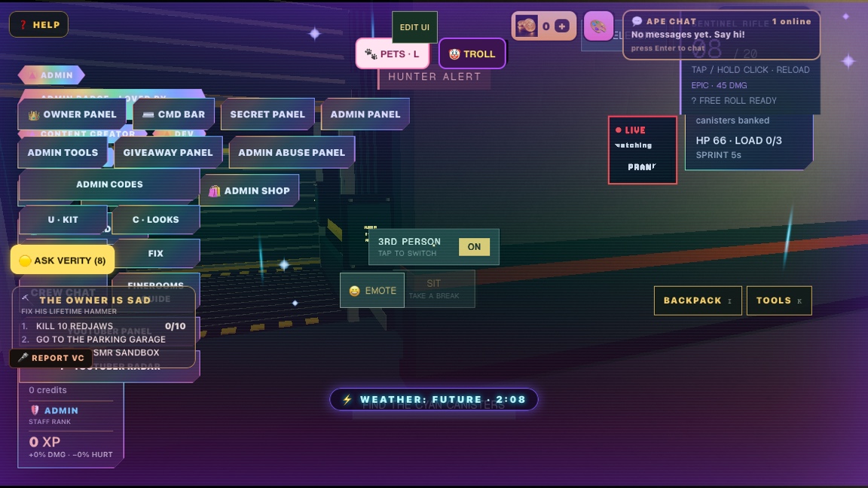Viewport: 868px width, 488px height.
Task: Open the ADMIN TOOLS tab
Action: (x=63, y=152)
